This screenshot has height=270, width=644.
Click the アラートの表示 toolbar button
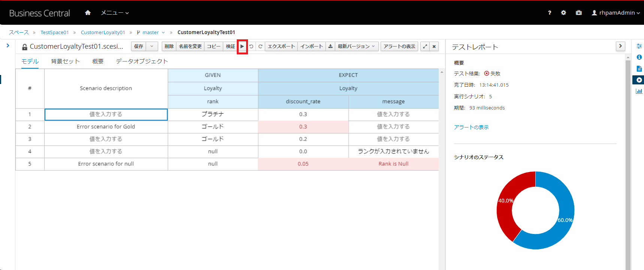[x=399, y=46]
